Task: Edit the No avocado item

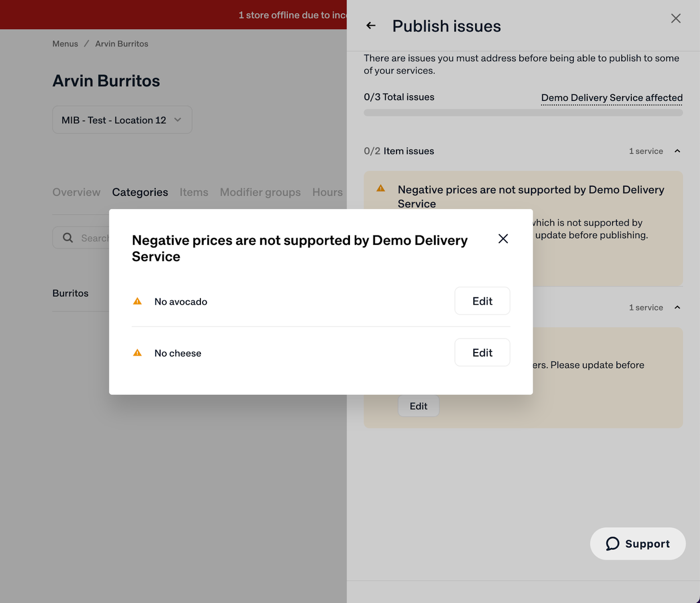Action: [482, 301]
